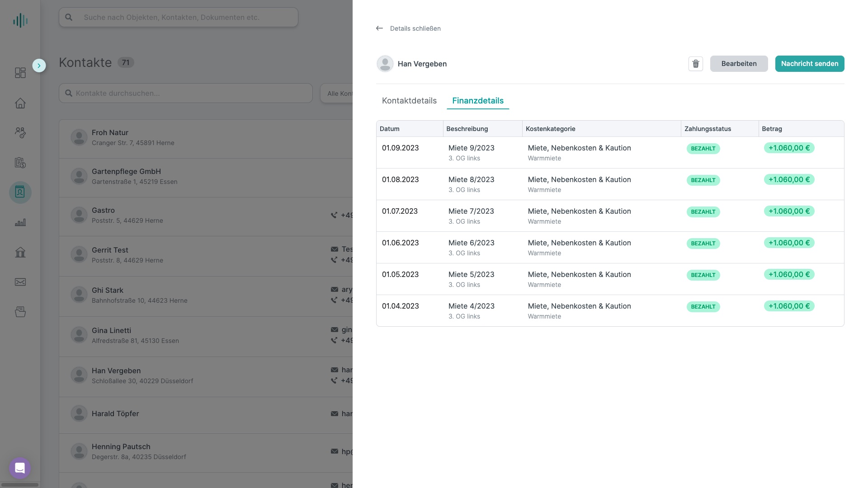Click the back arrow to close details
The image size is (868, 488).
pos(379,28)
